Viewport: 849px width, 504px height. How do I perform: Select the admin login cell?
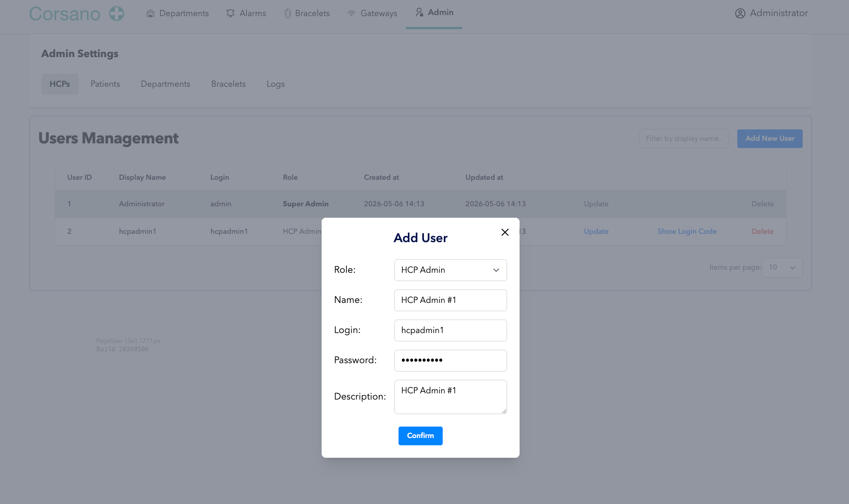[x=221, y=204]
